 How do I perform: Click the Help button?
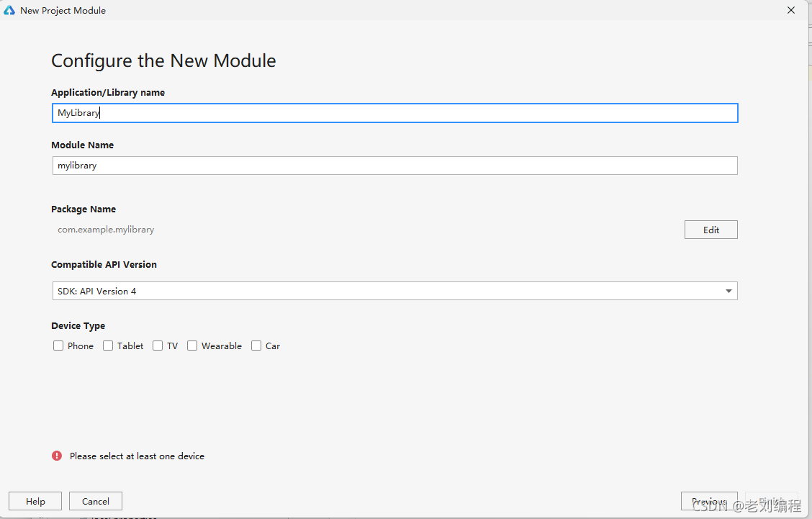[x=35, y=502]
